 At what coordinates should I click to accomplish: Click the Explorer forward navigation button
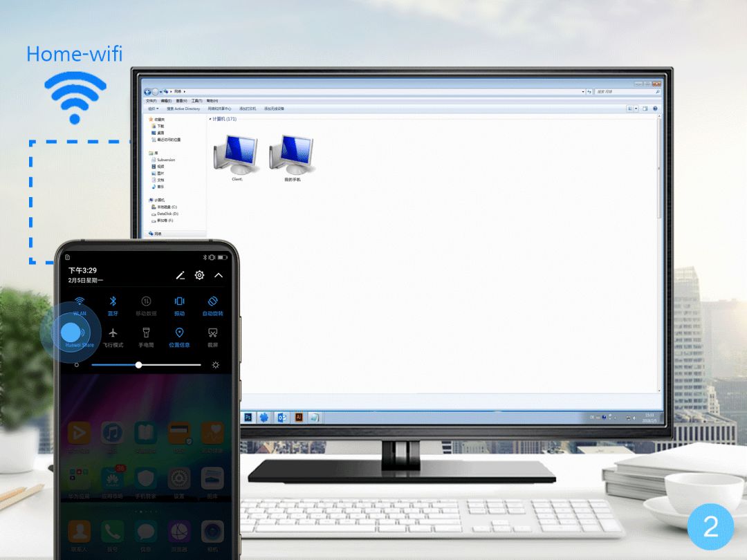pos(155,91)
